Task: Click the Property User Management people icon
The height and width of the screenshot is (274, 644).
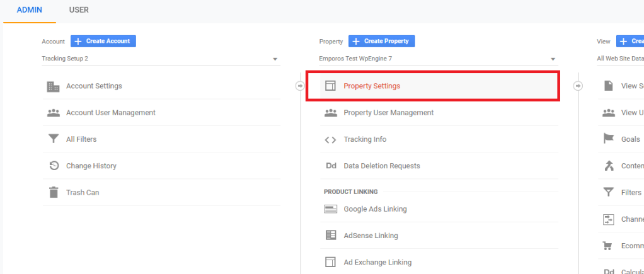Action: click(x=330, y=113)
